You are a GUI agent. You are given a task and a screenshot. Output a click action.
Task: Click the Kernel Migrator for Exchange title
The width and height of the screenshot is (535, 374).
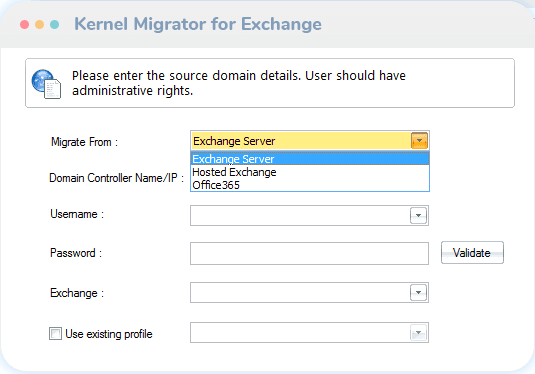(198, 24)
